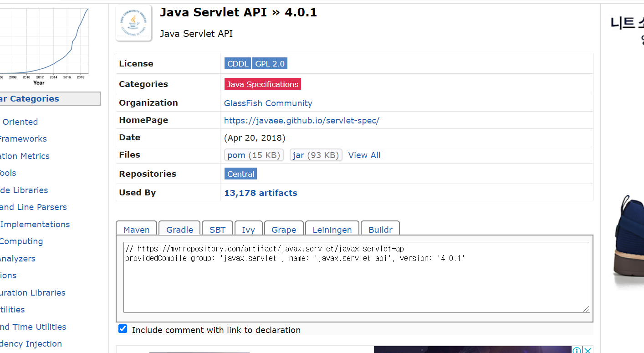Open the 'uration Libraries' sidebar category
This screenshot has height=353, width=644.
33,293
